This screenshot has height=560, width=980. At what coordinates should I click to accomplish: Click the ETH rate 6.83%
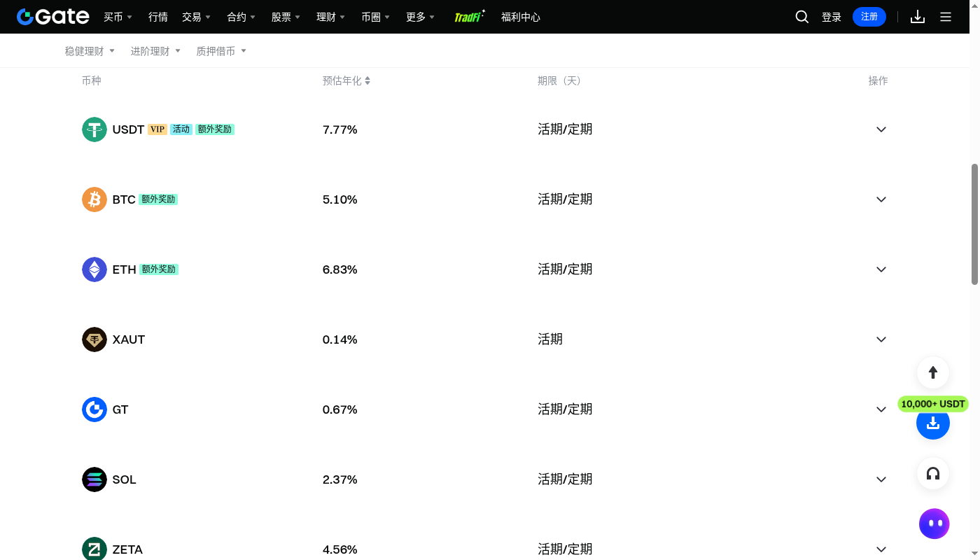[x=340, y=269]
